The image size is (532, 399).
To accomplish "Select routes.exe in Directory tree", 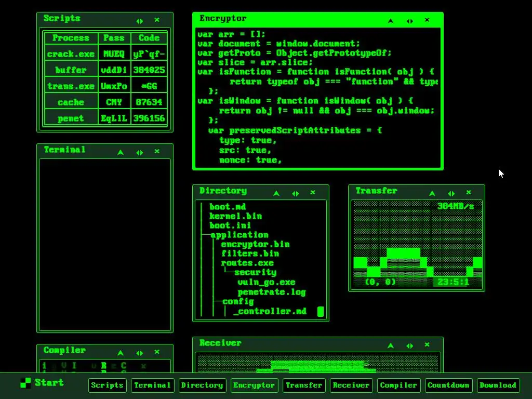I will 247,263.
